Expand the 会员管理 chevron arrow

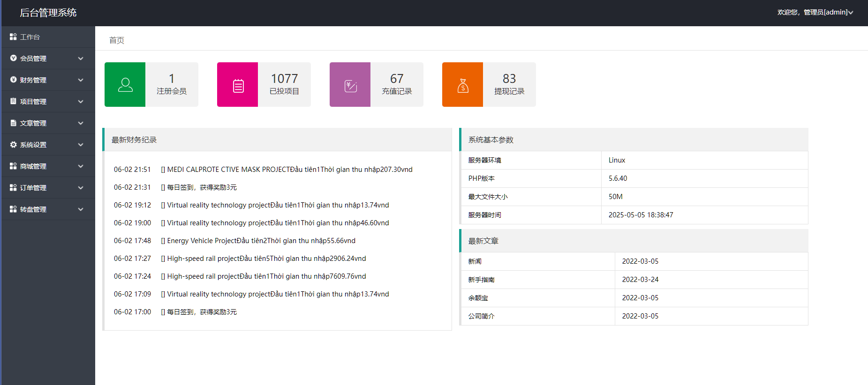pos(81,59)
